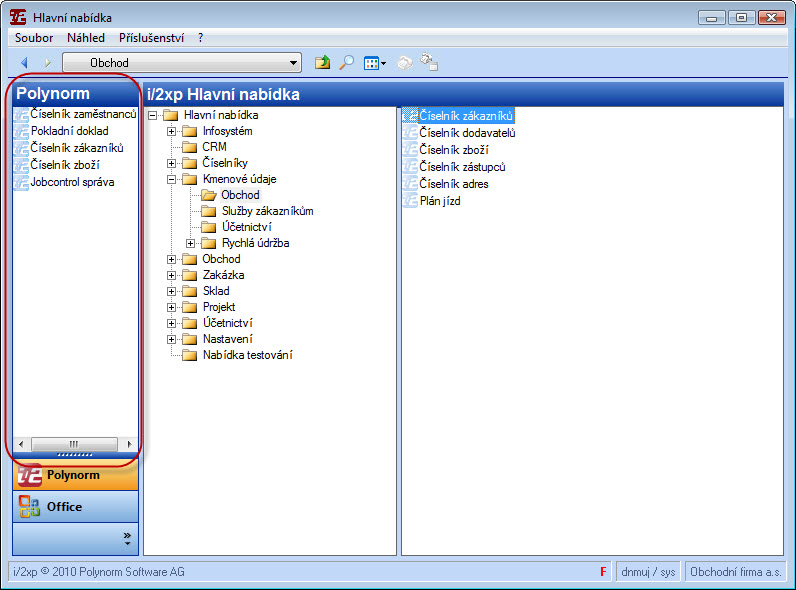Expand the top-level Obchod tree node
Viewport: 796px width, 590px height.
(172, 259)
